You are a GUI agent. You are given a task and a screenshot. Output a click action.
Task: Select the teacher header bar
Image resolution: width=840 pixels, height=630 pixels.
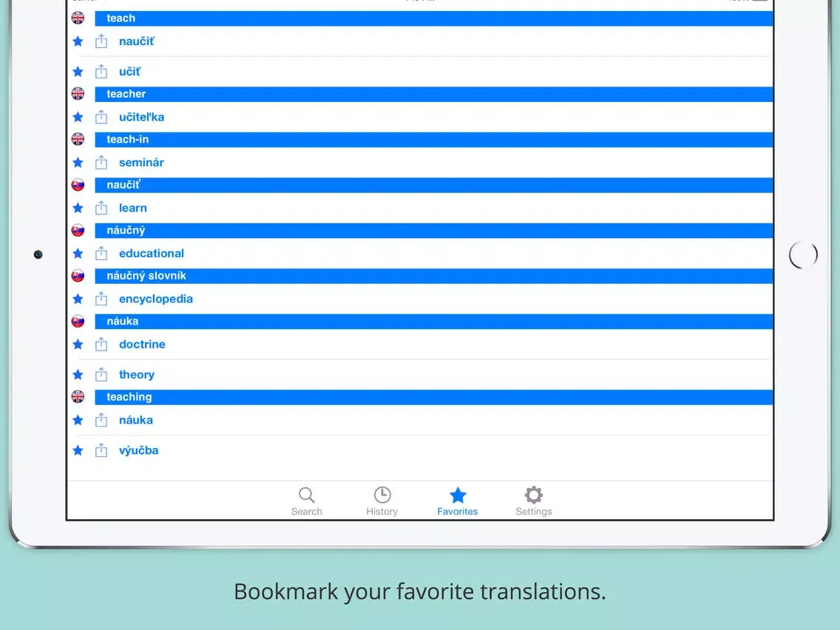434,95
